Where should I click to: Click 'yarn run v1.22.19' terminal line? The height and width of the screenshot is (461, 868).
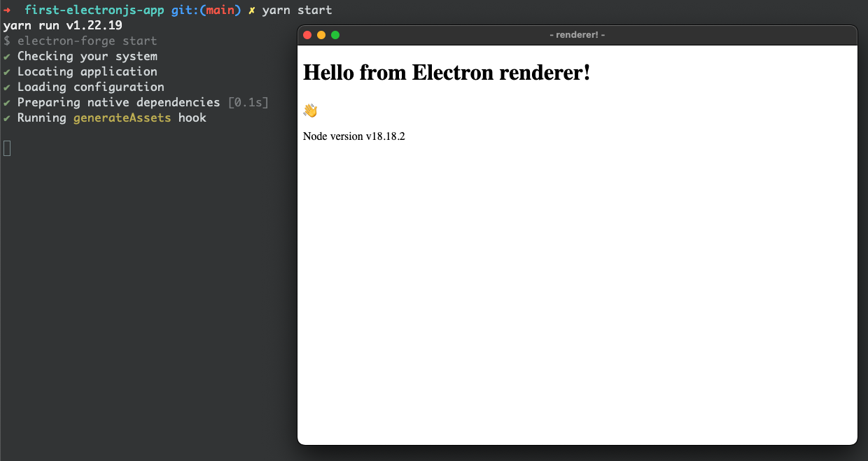[63, 25]
